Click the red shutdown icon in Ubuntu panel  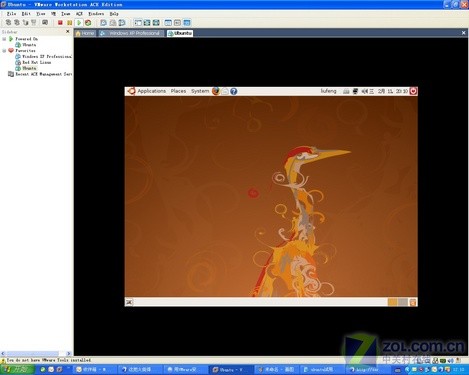(413, 91)
